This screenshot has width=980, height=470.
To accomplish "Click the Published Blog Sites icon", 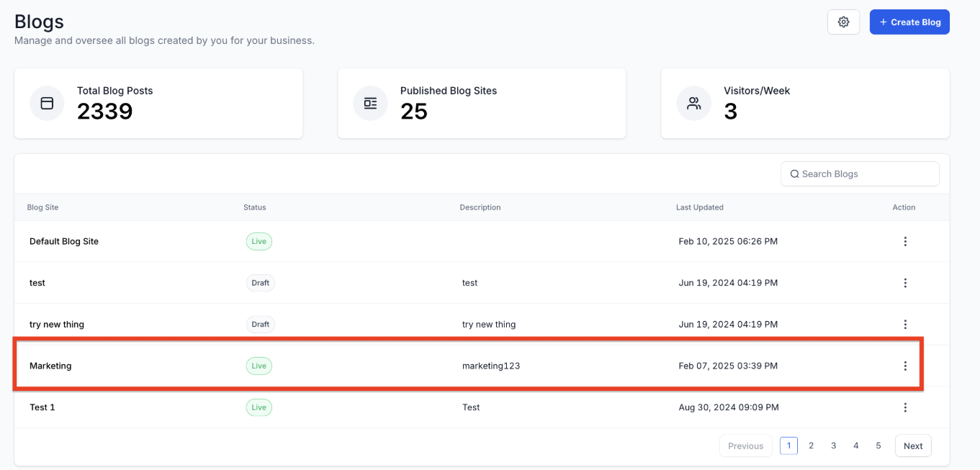I will (x=370, y=104).
